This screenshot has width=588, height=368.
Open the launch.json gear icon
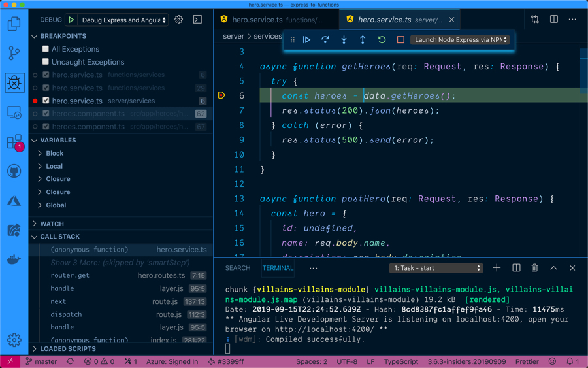pyautogui.click(x=179, y=20)
